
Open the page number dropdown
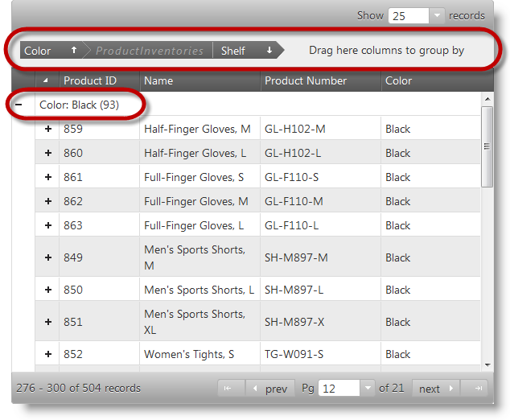[368, 389]
